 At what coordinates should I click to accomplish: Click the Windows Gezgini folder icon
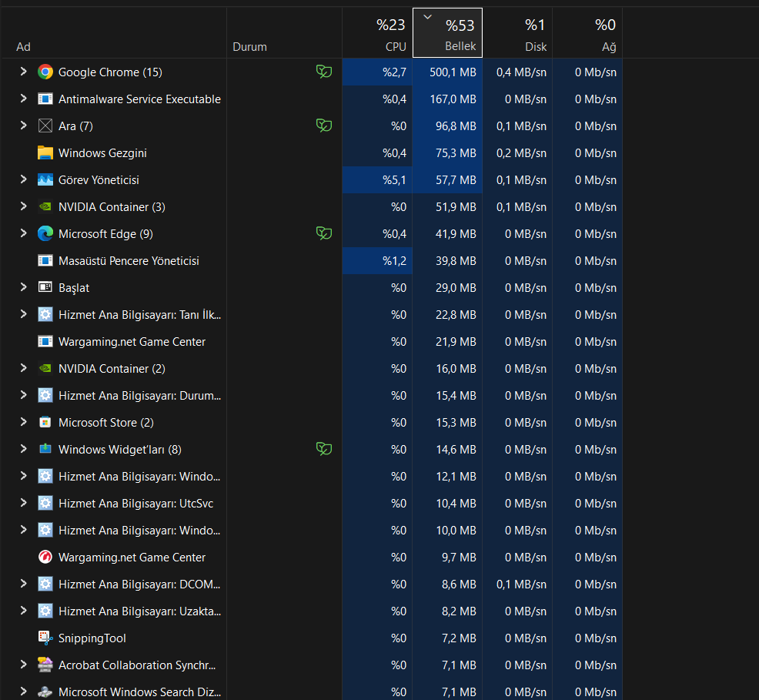click(45, 153)
